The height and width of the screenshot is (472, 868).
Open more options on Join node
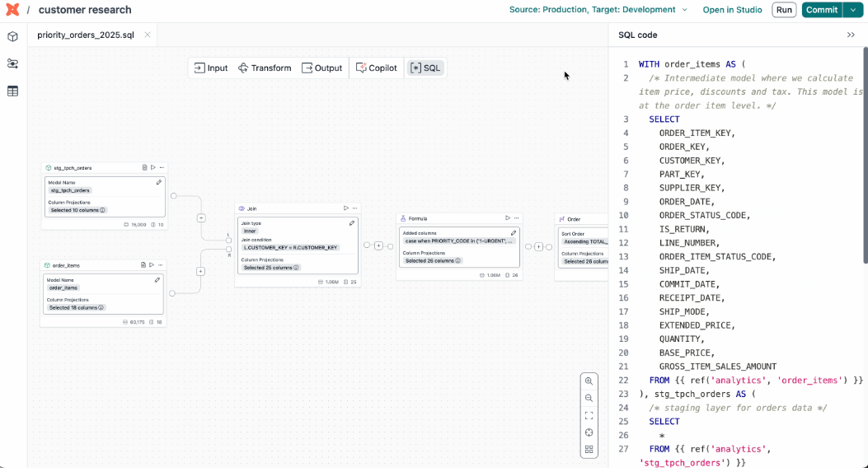(354, 208)
